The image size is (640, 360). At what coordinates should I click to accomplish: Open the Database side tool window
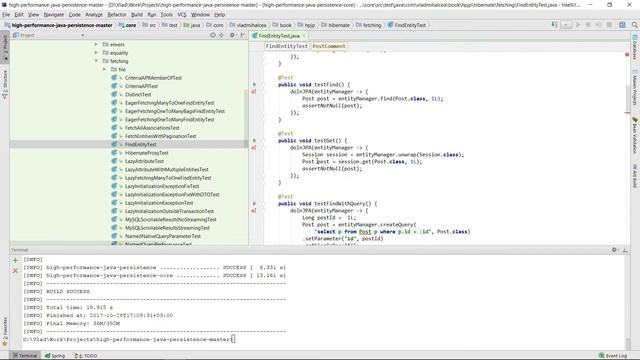pyautogui.click(x=635, y=47)
